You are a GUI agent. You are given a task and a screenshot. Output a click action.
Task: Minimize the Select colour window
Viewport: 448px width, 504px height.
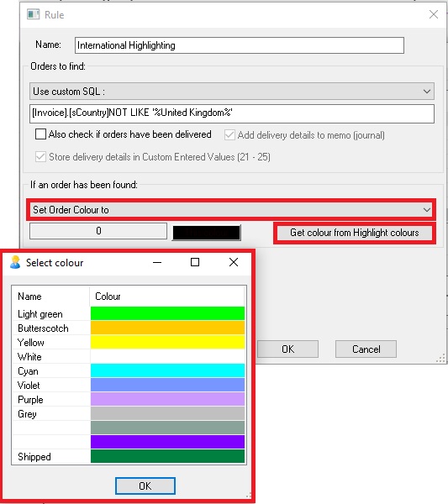(157, 262)
